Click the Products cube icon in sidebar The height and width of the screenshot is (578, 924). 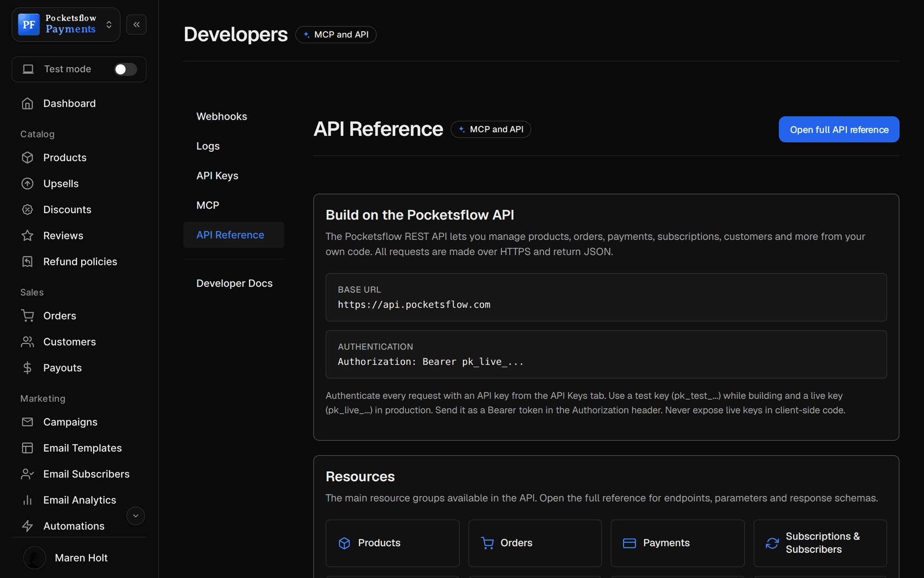coord(28,158)
